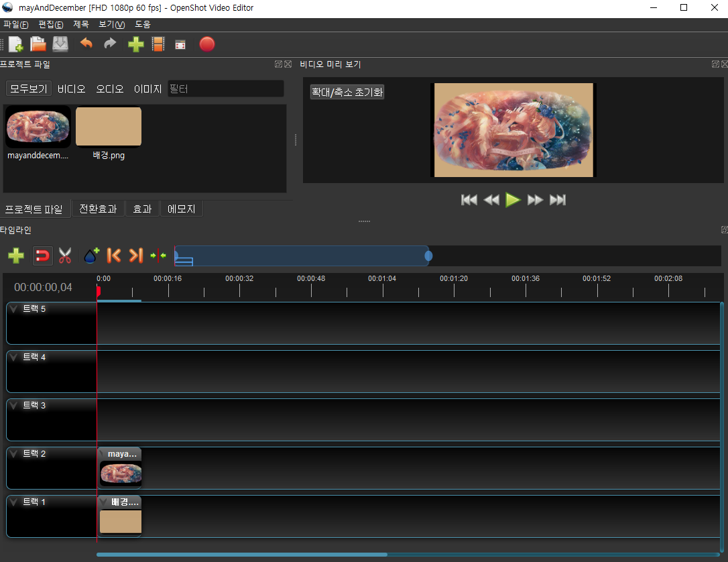Select 배경.png thumbnail in project files
Viewport: 728px width, 562px height.
109,126
